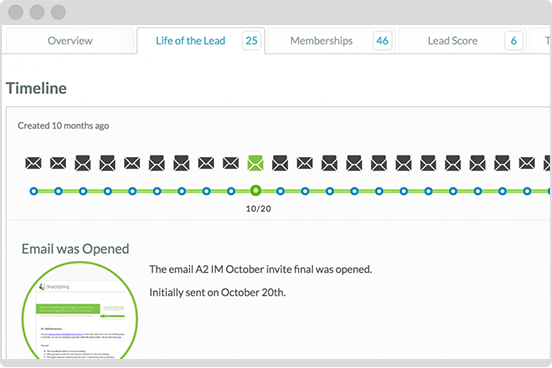Click the 25 count badge on Life of the Lead
This screenshot has width=552, height=368.
[251, 41]
